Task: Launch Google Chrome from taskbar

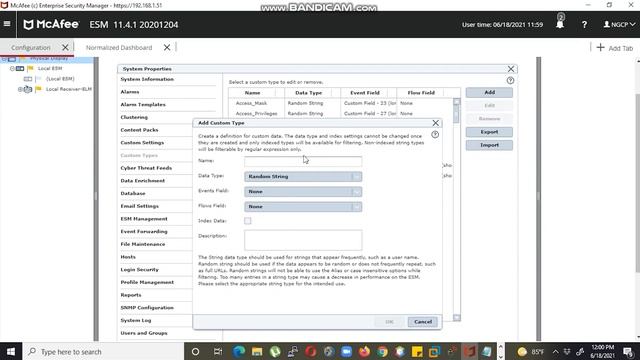Action: point(382,351)
